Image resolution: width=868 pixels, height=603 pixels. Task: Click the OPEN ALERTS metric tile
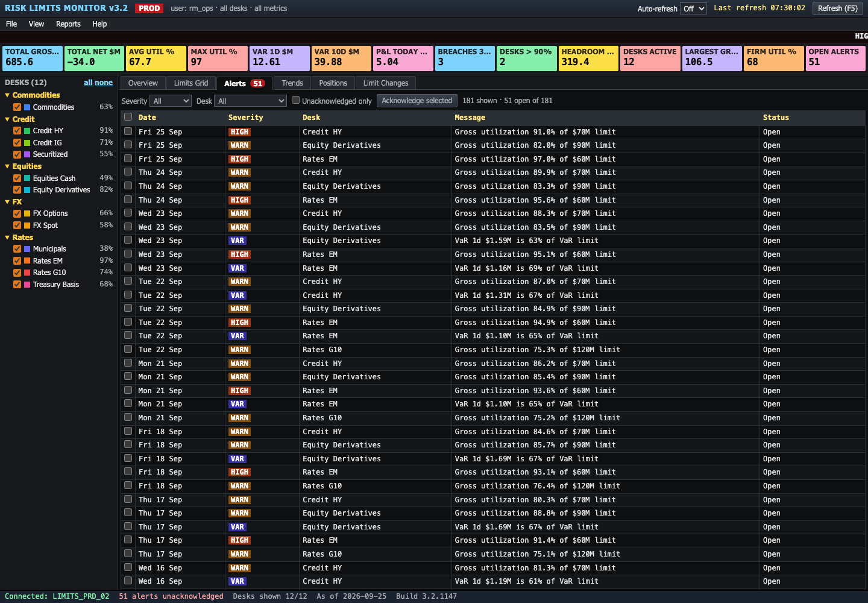pos(835,58)
